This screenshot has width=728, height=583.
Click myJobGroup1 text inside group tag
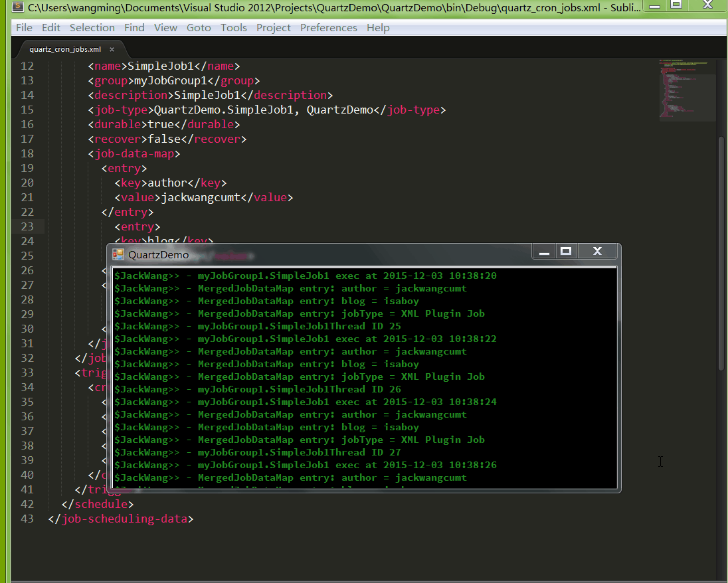(x=171, y=81)
